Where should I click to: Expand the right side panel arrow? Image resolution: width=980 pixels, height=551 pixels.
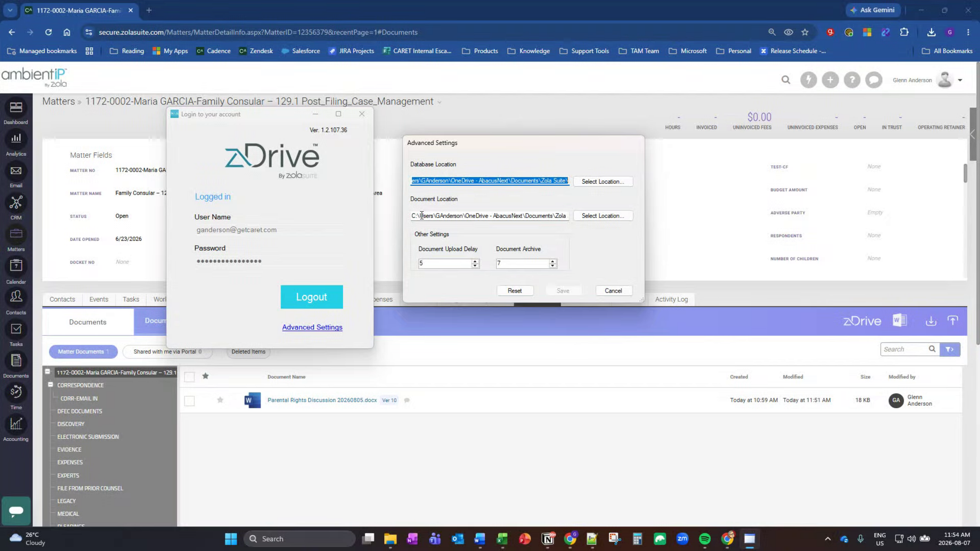[973, 134]
